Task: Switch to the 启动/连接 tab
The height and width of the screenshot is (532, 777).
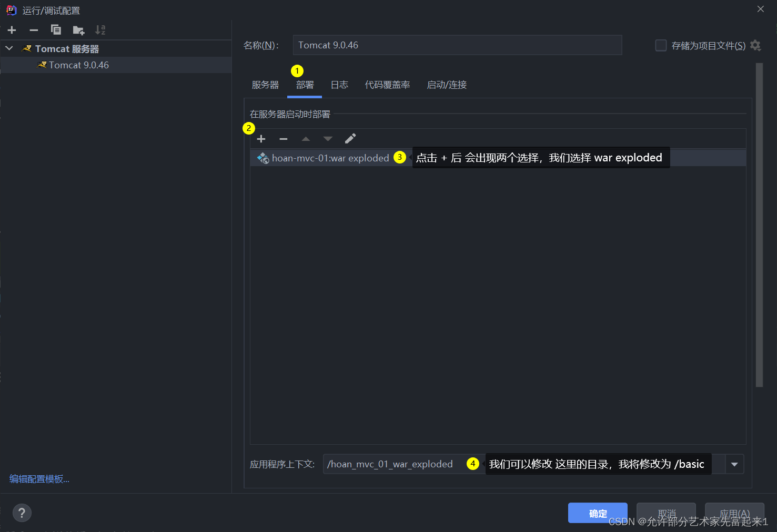Action: 447,85
